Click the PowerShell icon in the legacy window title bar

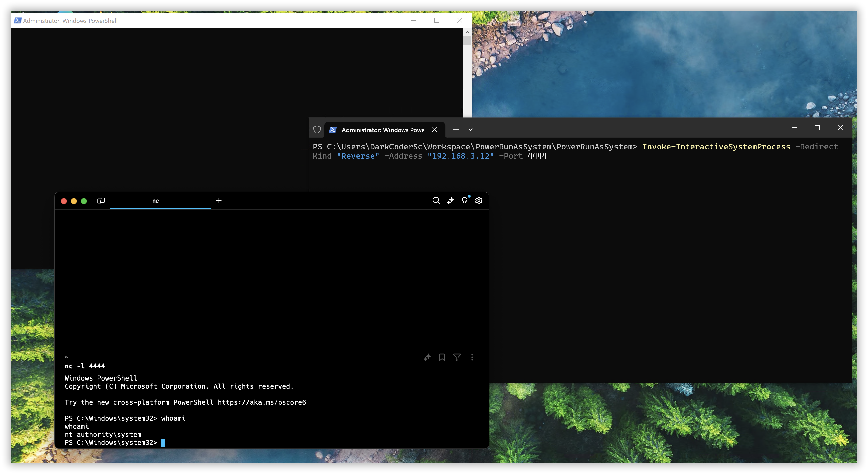coord(18,21)
